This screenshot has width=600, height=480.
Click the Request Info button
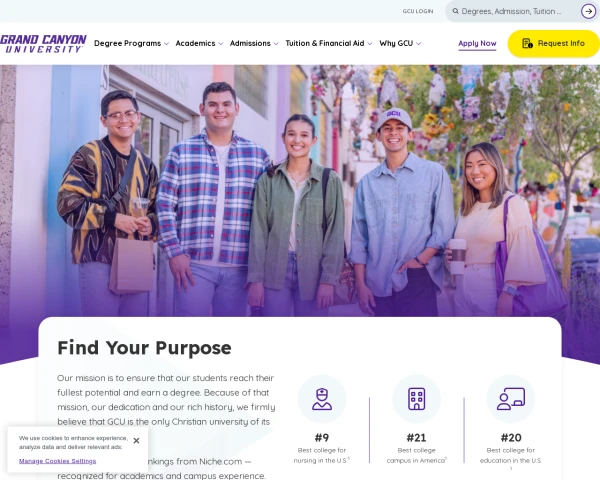point(553,44)
